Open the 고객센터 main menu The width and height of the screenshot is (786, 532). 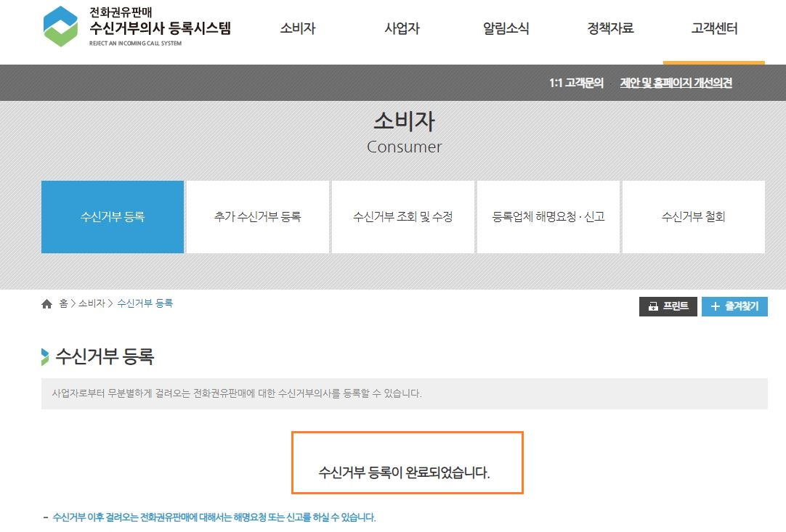click(714, 28)
